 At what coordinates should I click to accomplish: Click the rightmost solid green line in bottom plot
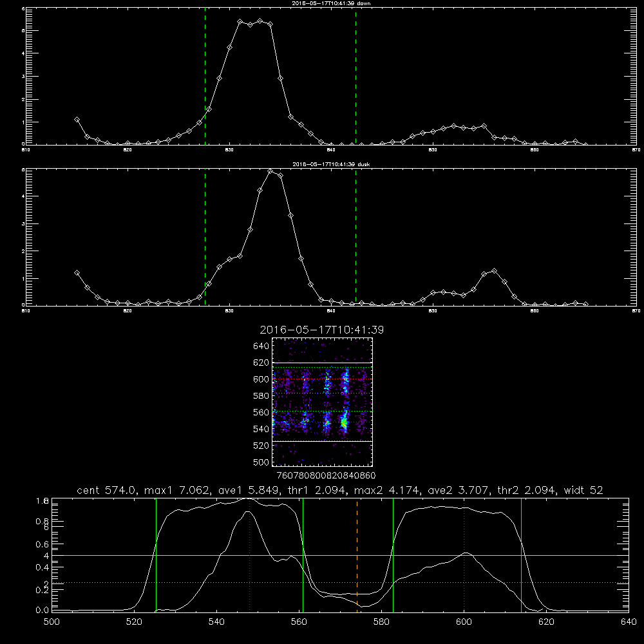(521, 554)
